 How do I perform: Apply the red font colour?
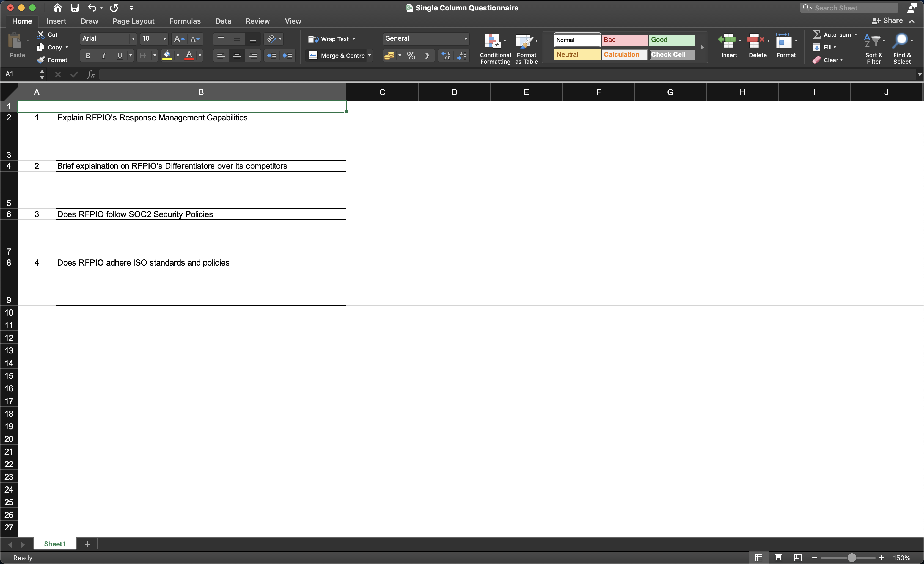click(x=189, y=56)
